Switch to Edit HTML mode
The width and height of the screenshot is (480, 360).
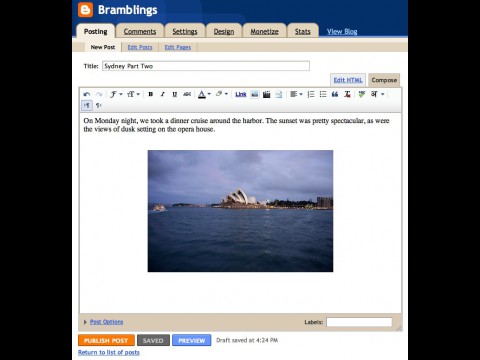click(348, 80)
